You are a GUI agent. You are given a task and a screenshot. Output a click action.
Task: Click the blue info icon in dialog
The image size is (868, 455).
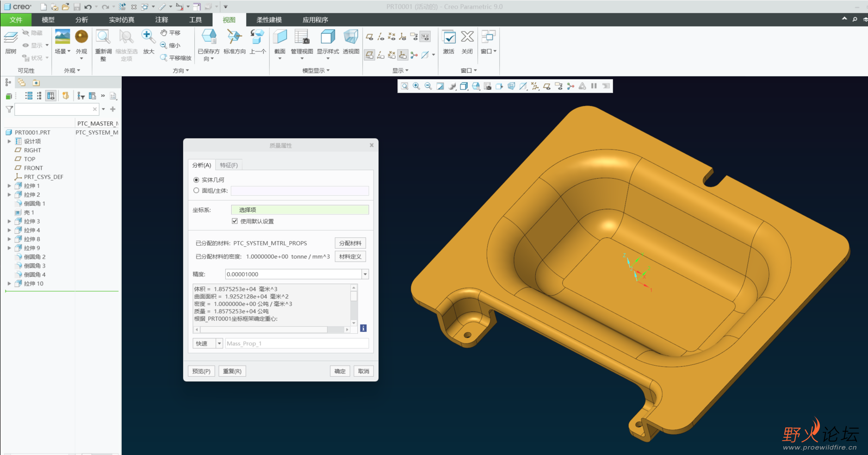point(363,328)
